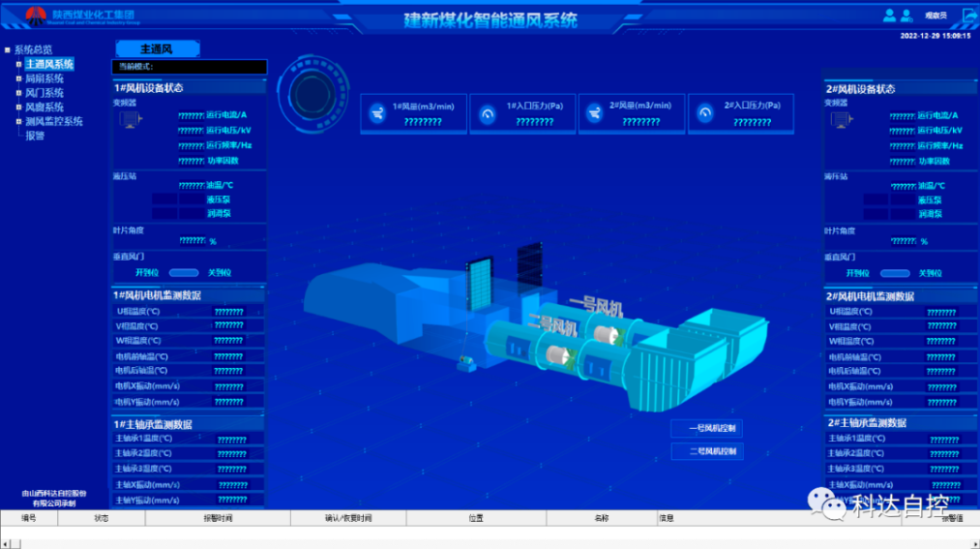The image size is (980, 549).
Task: Expand the 局扇系统 tree node
Action: click(18, 78)
